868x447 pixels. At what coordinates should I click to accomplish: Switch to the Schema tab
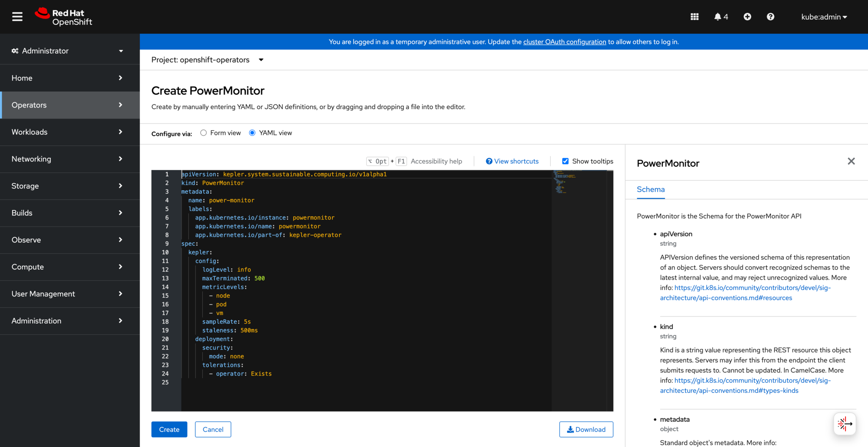[x=651, y=189]
